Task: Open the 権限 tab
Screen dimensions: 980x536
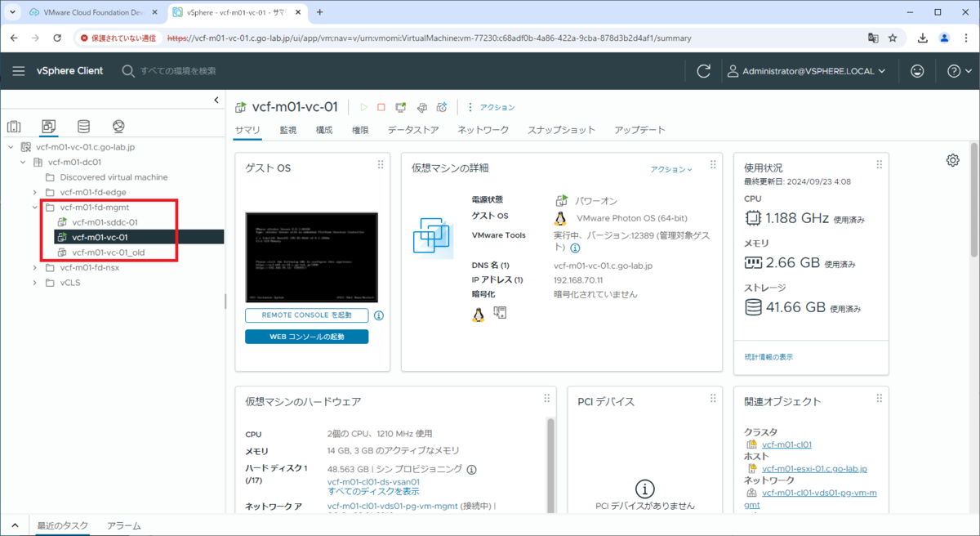Action: click(360, 130)
